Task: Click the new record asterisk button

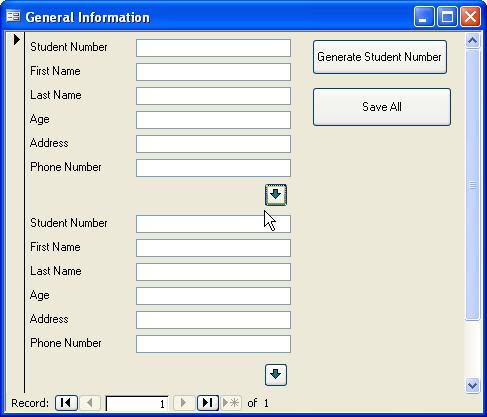Action: (x=230, y=403)
